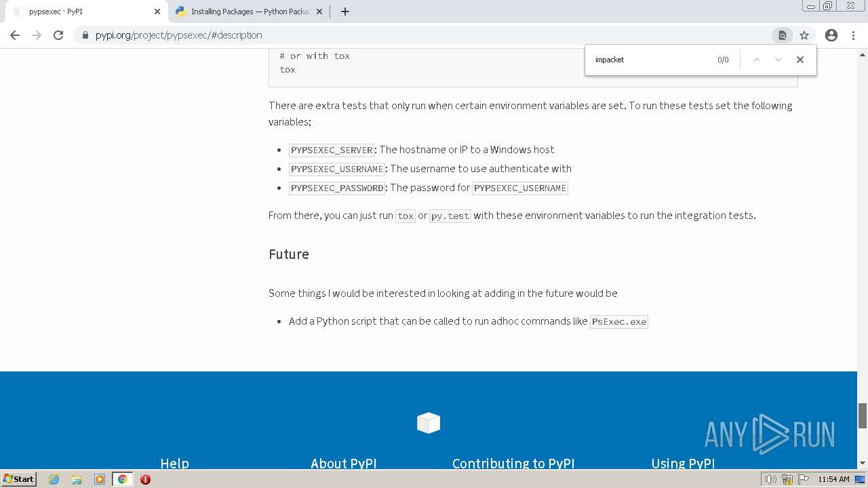Image resolution: width=868 pixels, height=488 pixels.
Task: Click the 'PsExec.exe' inline code
Action: (619, 321)
